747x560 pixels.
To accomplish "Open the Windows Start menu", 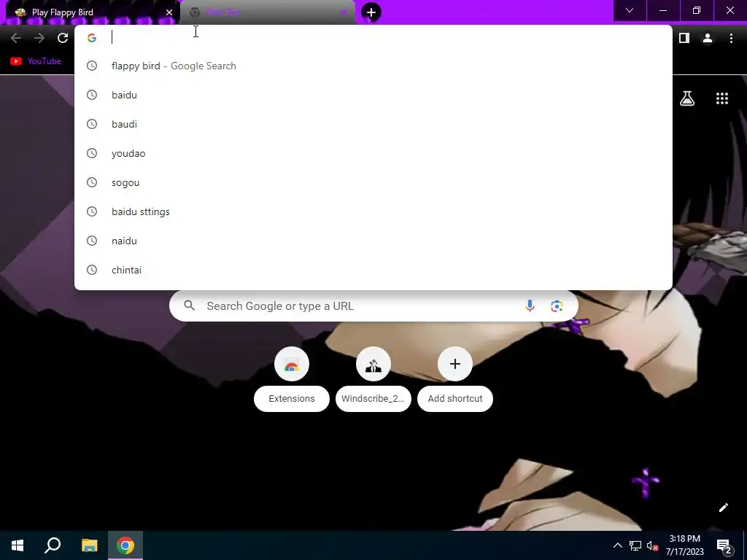I will click(x=18, y=545).
